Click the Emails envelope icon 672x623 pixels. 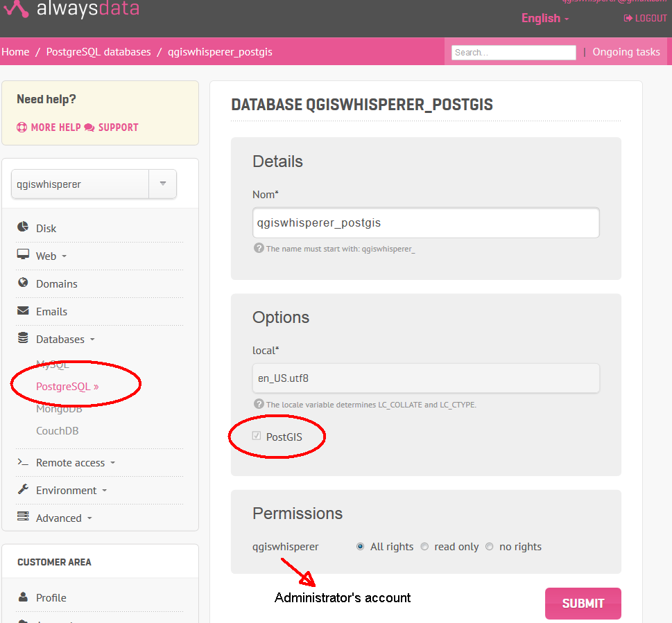[23, 311]
